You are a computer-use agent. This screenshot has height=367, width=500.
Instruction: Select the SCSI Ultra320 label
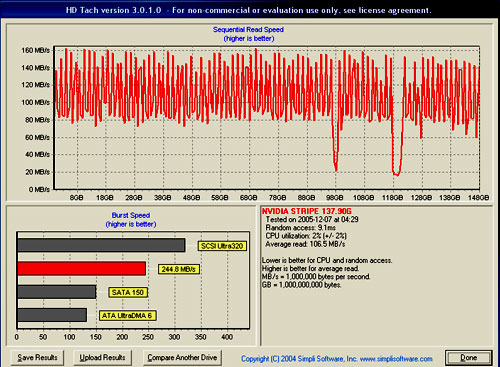222,246
